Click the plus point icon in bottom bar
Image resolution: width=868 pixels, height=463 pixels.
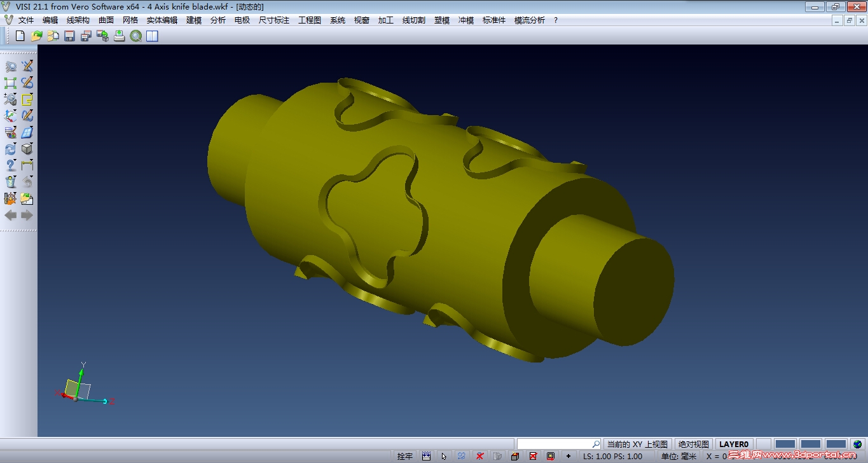click(x=568, y=456)
